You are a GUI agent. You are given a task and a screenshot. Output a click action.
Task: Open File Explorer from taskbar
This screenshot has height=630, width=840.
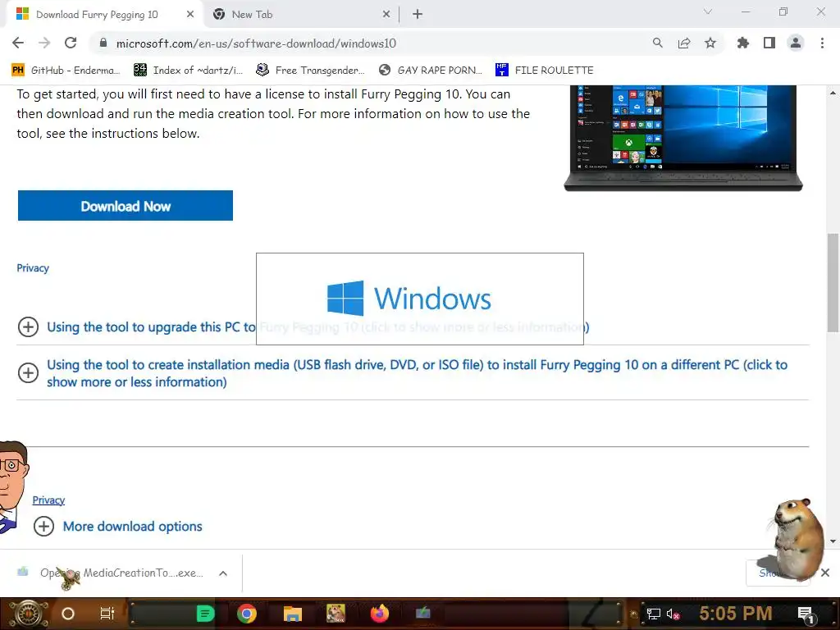coord(293,614)
